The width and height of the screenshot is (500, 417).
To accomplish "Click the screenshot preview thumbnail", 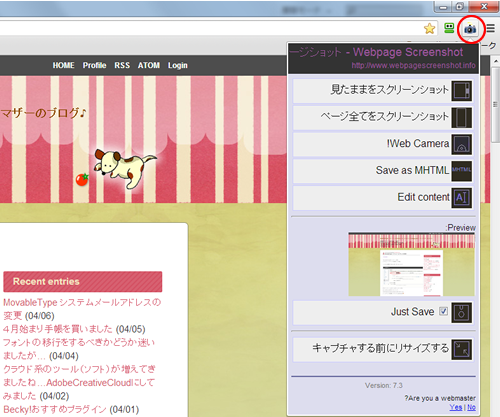I will pyautogui.click(x=411, y=264).
